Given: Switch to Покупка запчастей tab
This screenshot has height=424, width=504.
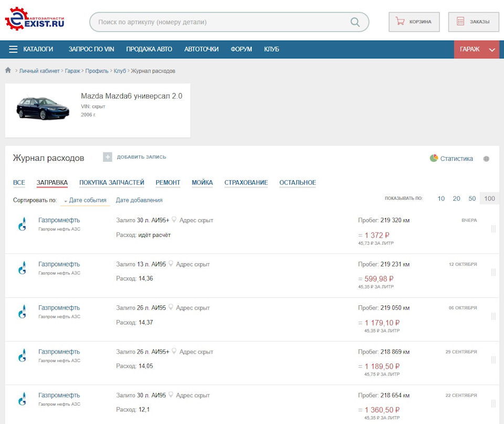Looking at the screenshot, I should pos(112,182).
